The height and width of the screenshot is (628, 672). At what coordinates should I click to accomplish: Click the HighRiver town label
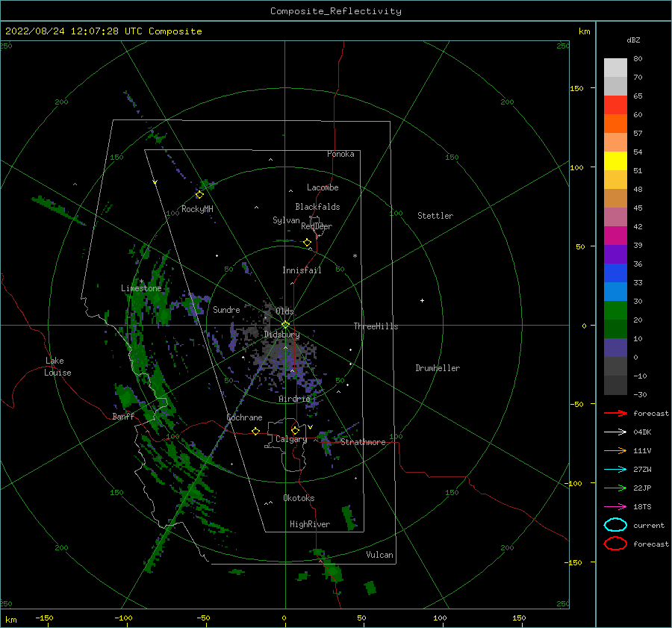[310, 524]
